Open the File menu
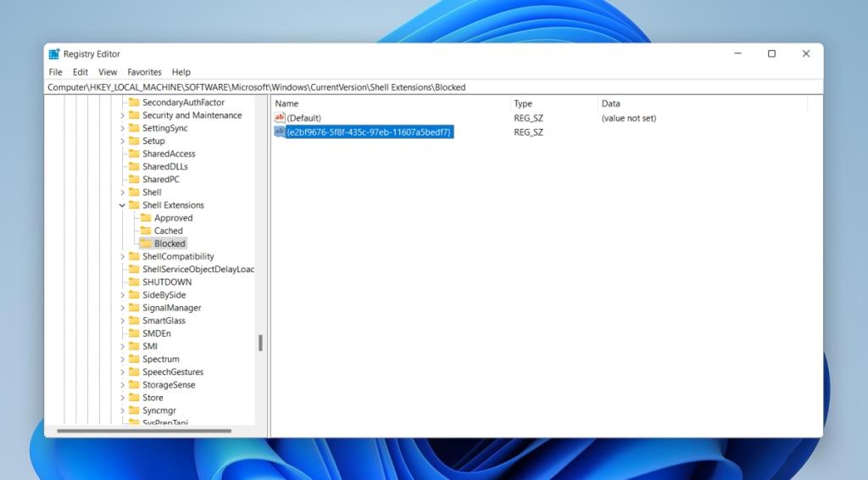Viewport: 868px width, 480px height. [55, 72]
